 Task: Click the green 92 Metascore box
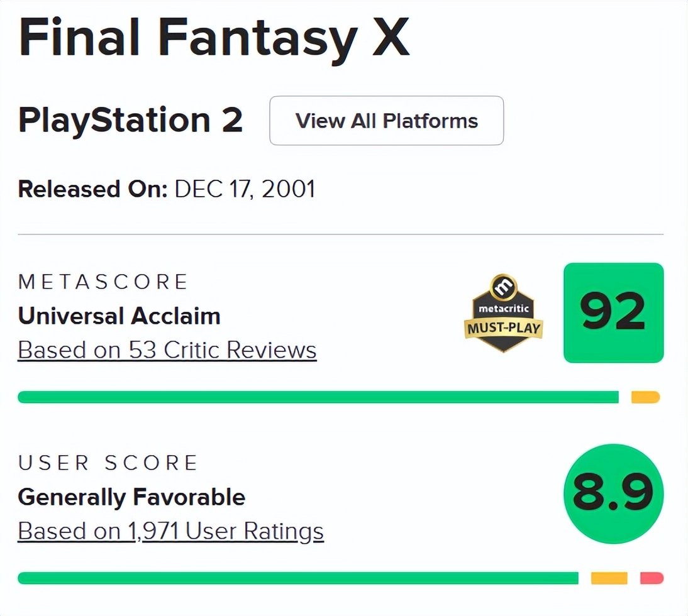(613, 313)
